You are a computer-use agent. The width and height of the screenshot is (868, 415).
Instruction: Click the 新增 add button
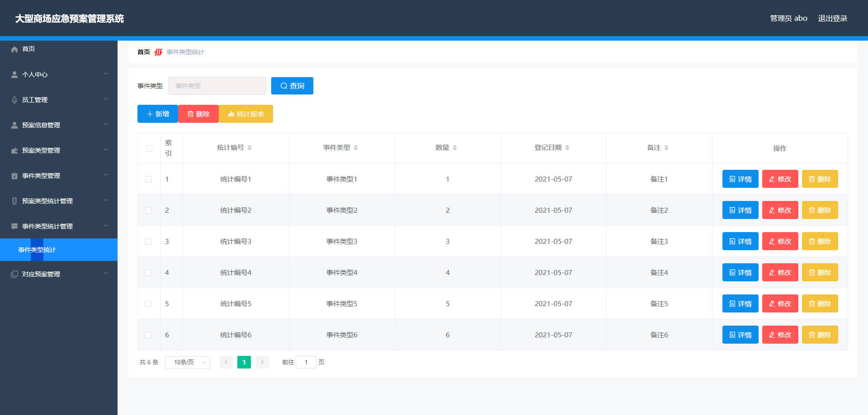click(158, 114)
